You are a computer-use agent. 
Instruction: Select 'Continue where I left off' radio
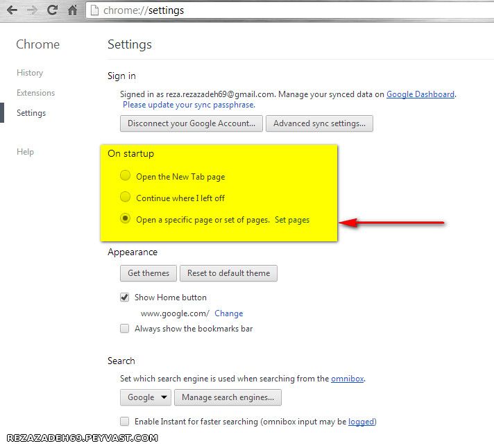[x=125, y=197]
